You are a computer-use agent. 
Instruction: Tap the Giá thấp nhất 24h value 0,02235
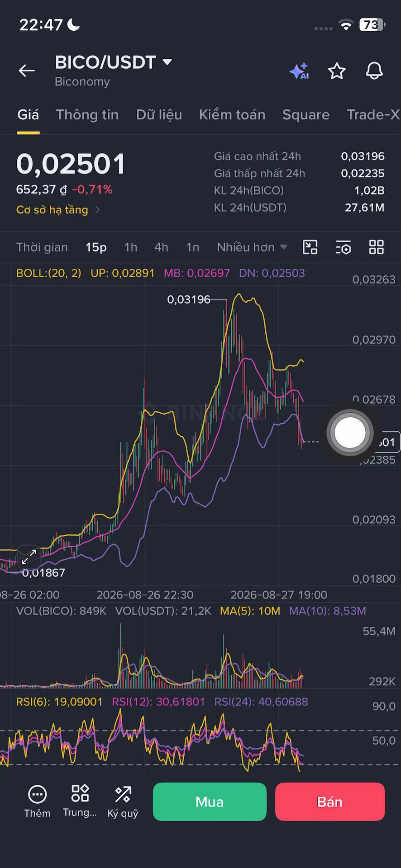[363, 174]
